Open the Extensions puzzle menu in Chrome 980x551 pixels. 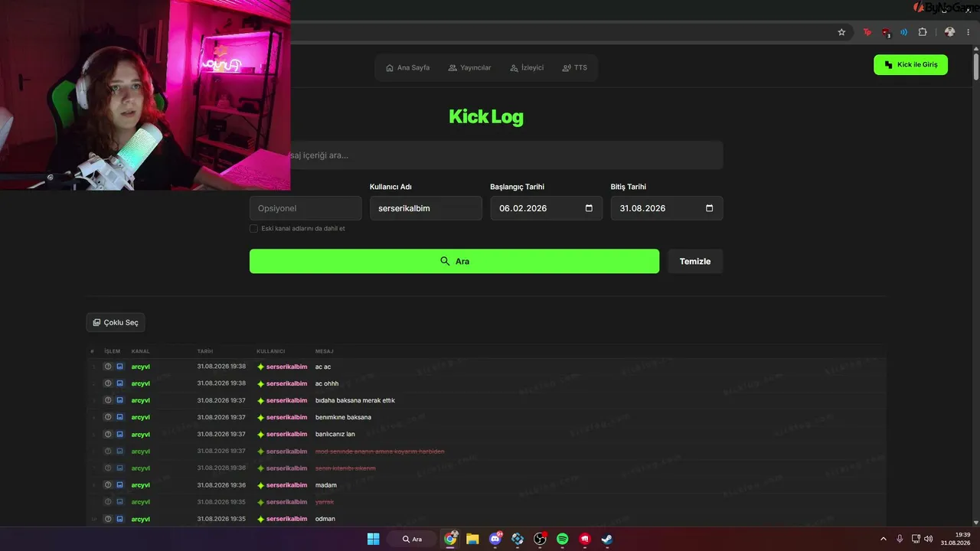pyautogui.click(x=923, y=32)
